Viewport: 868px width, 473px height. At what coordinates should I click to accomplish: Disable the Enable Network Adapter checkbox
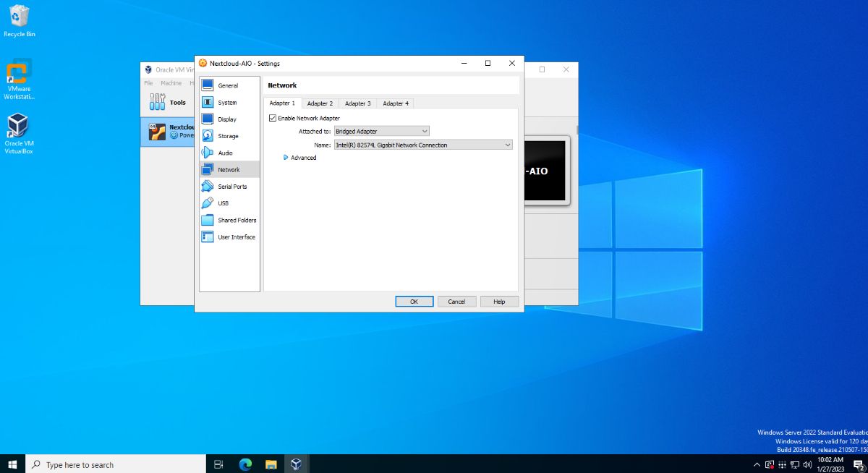point(273,118)
